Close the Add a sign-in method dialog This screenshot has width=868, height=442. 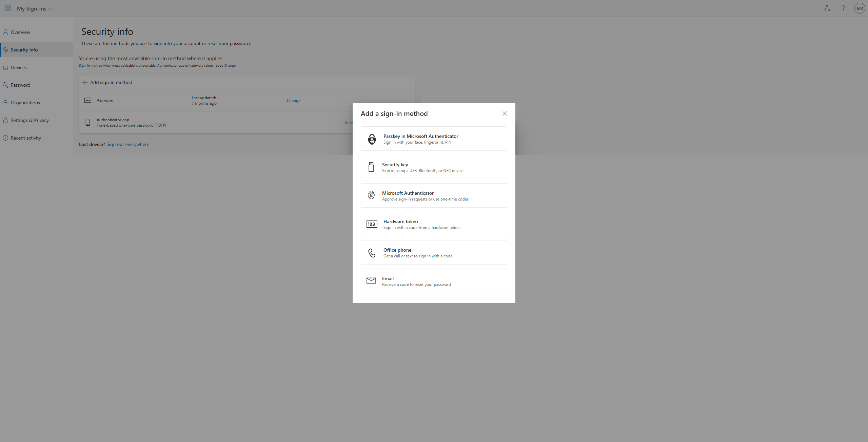(x=505, y=113)
